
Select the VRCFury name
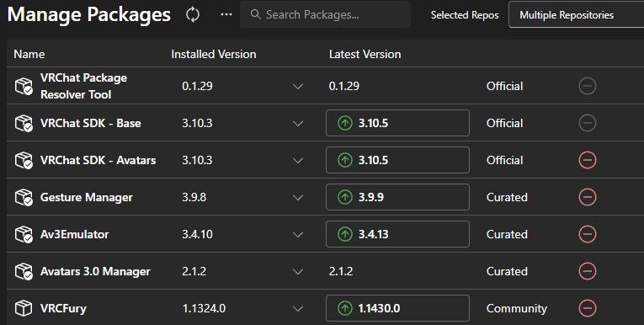(63, 308)
